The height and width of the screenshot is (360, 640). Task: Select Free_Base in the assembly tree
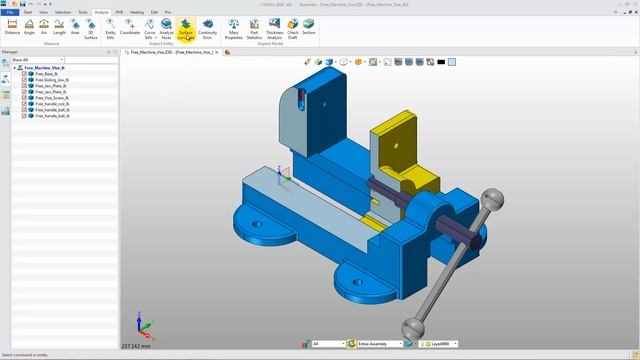pos(46,74)
